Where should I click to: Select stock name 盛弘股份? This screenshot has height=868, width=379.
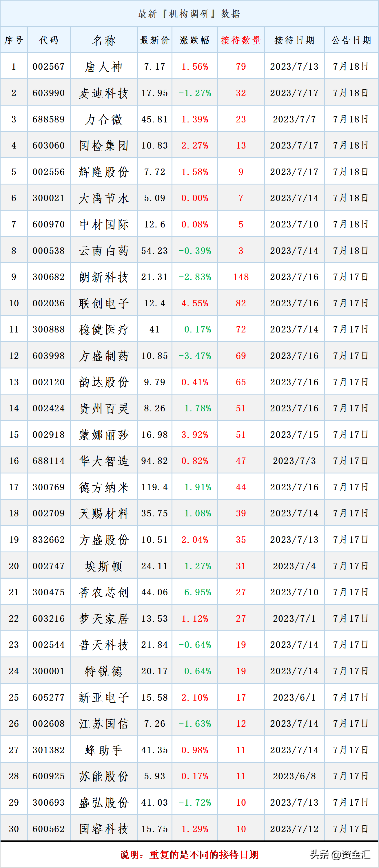click(104, 803)
